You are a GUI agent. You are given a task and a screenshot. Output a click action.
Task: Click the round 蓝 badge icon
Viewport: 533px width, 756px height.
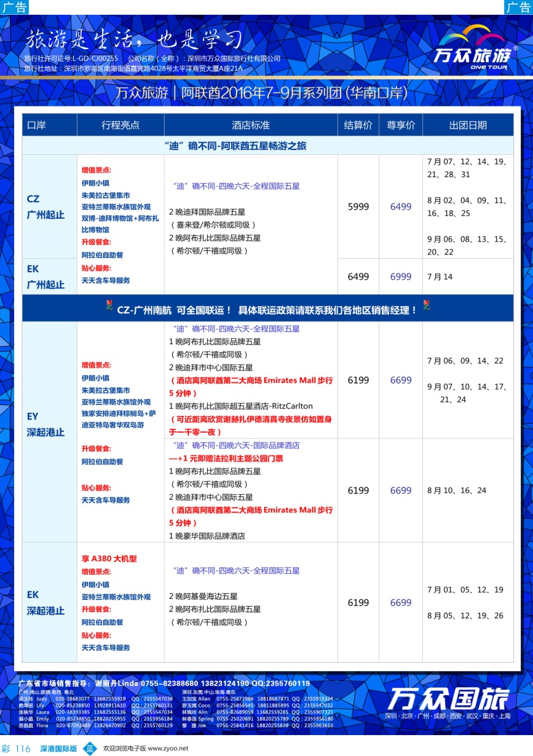90,748
